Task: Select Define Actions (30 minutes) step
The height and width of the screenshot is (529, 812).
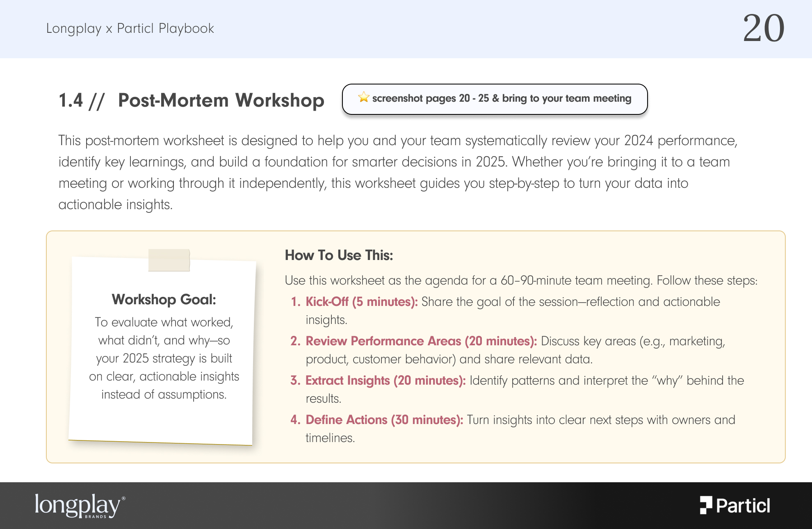Action: [x=513, y=429]
